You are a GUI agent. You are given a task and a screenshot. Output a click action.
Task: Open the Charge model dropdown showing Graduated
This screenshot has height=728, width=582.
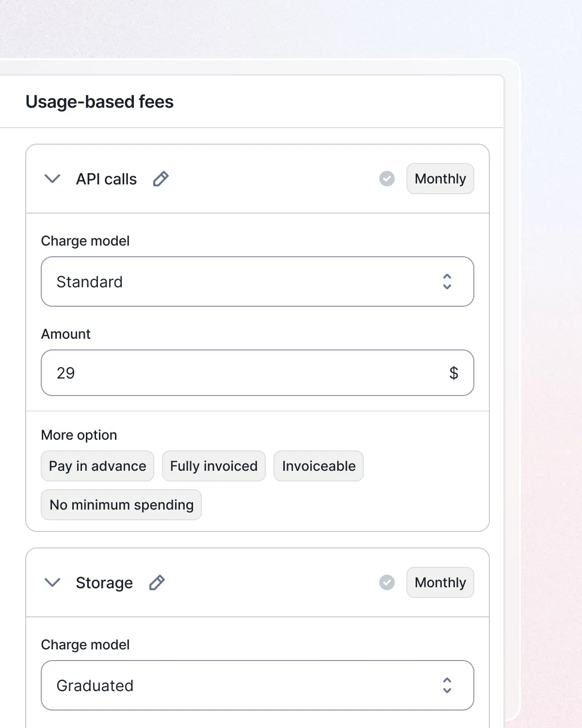click(x=257, y=685)
